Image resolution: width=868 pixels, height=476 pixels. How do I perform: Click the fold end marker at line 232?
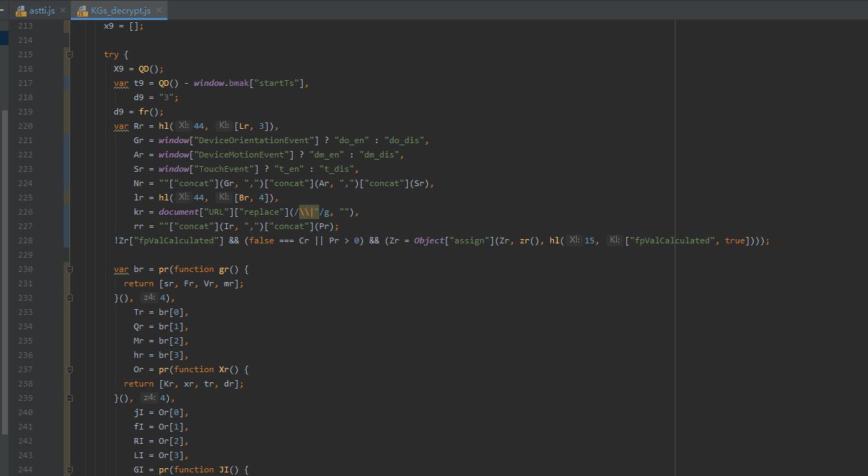click(x=69, y=298)
